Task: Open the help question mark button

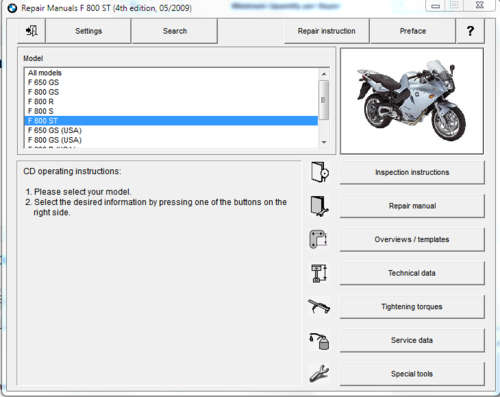Action: coord(470,31)
